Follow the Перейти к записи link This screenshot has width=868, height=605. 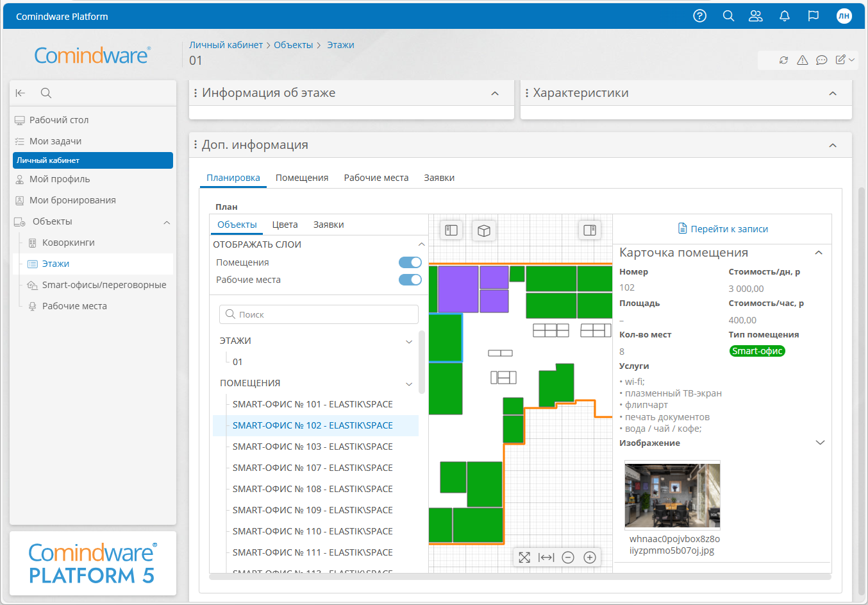coord(730,229)
